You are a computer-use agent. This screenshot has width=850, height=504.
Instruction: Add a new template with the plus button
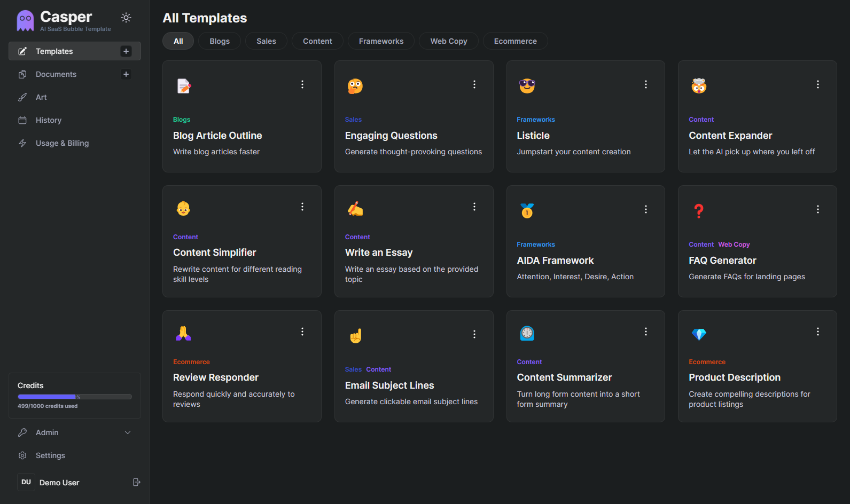pos(126,51)
